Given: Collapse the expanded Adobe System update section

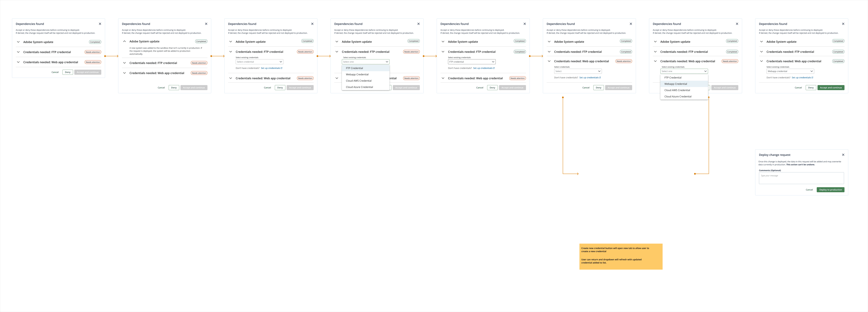Looking at the screenshot, I should [x=124, y=41].
